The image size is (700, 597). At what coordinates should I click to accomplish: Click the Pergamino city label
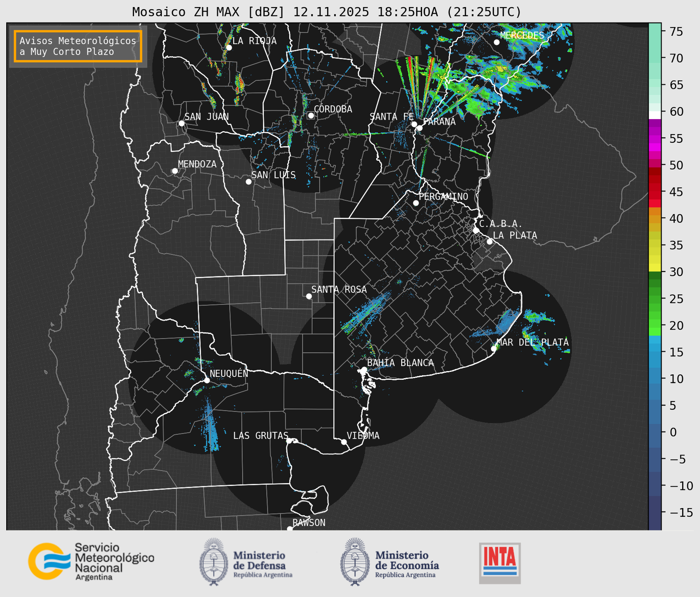pos(443,196)
